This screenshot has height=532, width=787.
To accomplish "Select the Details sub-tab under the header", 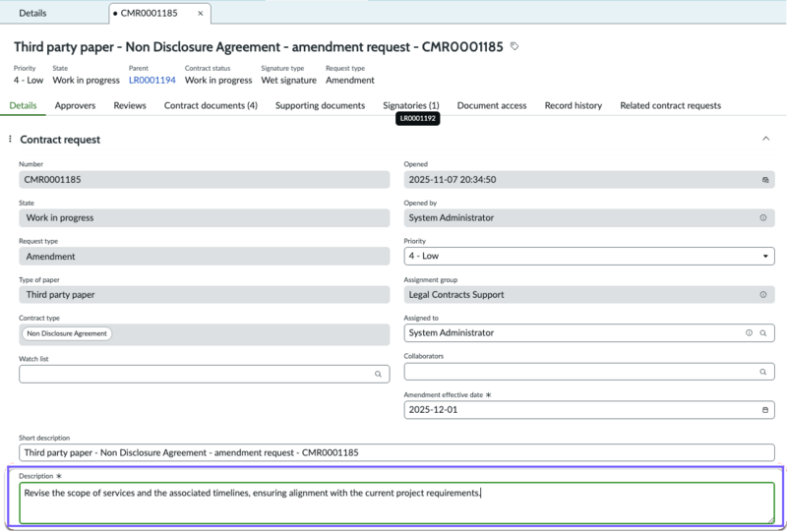I will [23, 105].
